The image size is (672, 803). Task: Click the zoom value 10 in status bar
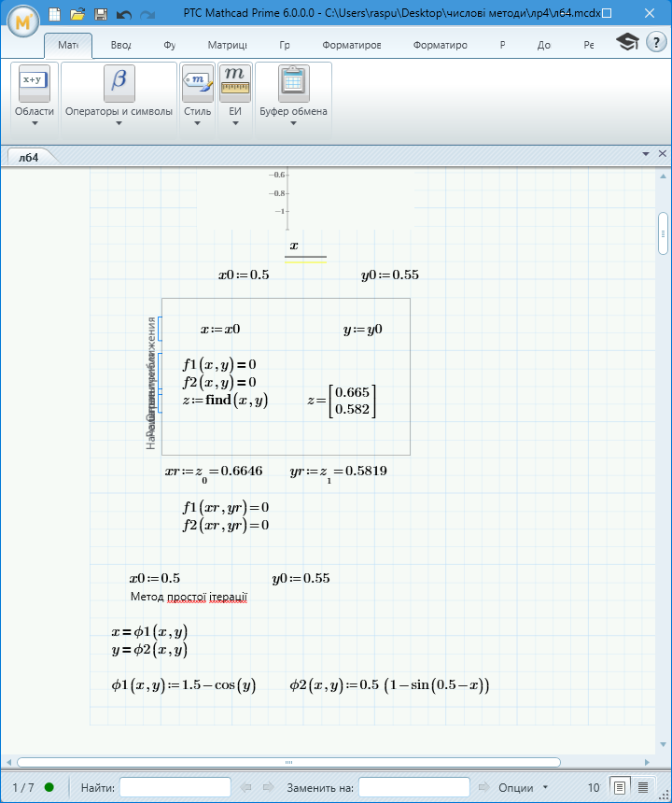click(x=594, y=788)
